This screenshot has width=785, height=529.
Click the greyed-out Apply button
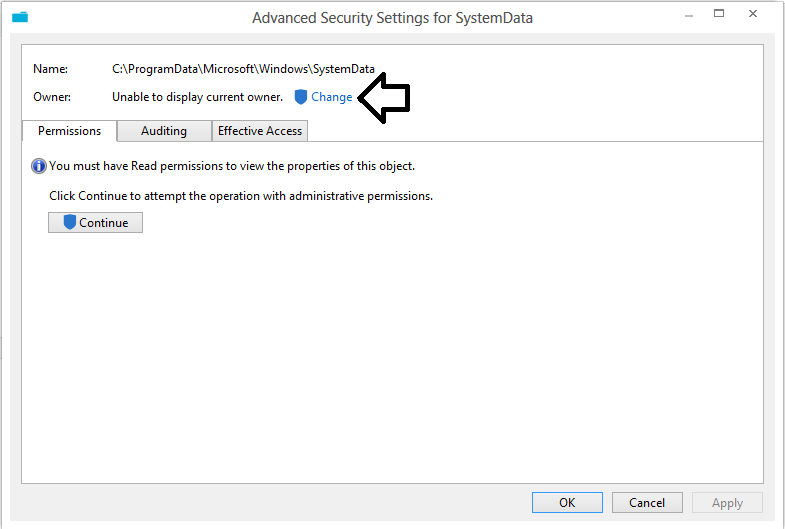coord(727,503)
